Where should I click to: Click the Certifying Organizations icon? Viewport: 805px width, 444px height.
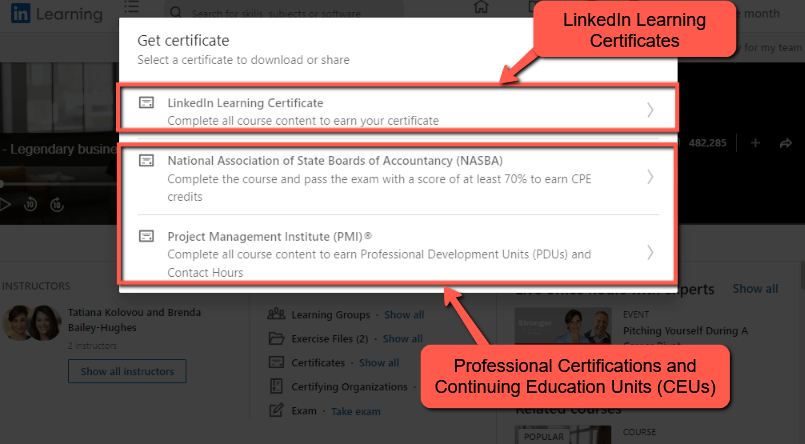coord(276,386)
